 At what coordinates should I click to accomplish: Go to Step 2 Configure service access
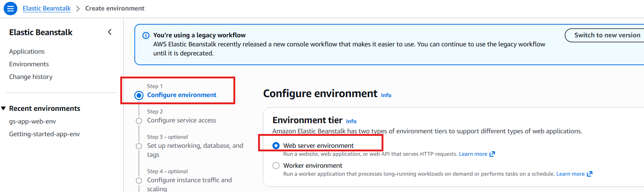181,120
